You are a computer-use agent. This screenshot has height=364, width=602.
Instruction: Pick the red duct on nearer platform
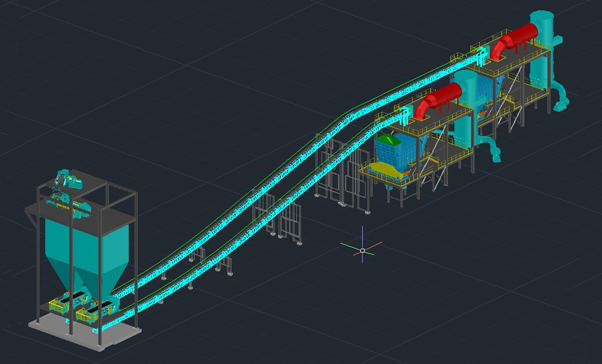click(x=439, y=97)
